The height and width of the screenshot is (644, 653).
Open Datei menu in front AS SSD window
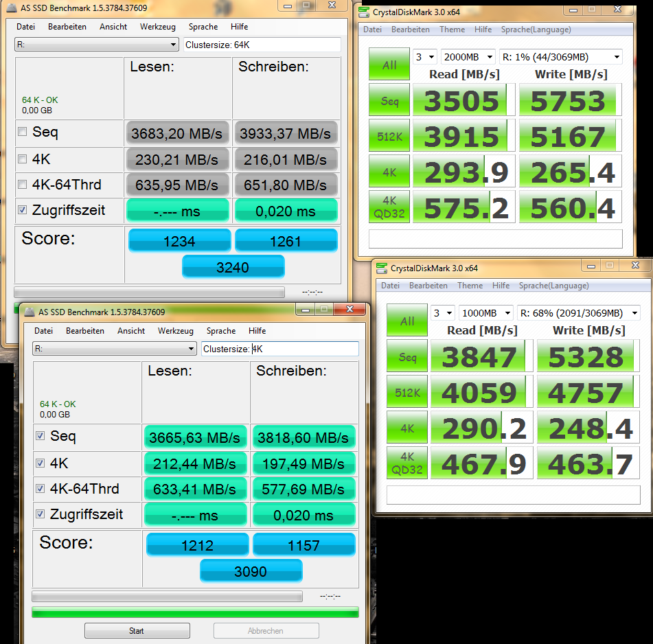(x=43, y=330)
